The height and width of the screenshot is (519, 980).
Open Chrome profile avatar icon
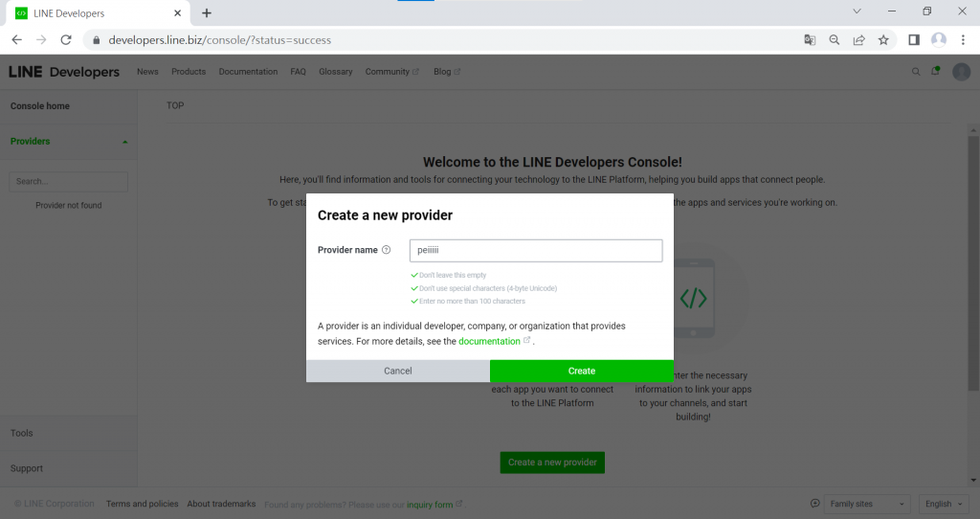pos(939,40)
